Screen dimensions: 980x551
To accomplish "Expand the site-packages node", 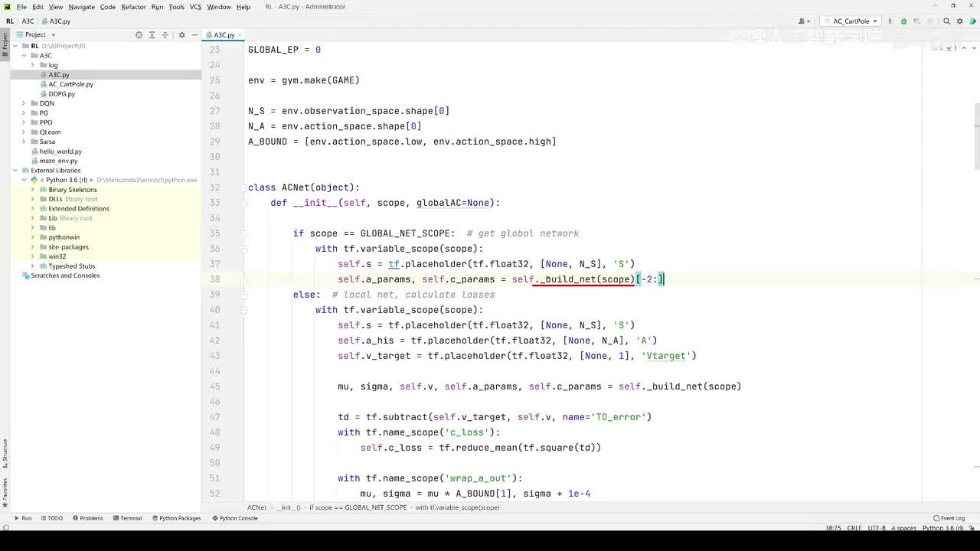I will 33,247.
